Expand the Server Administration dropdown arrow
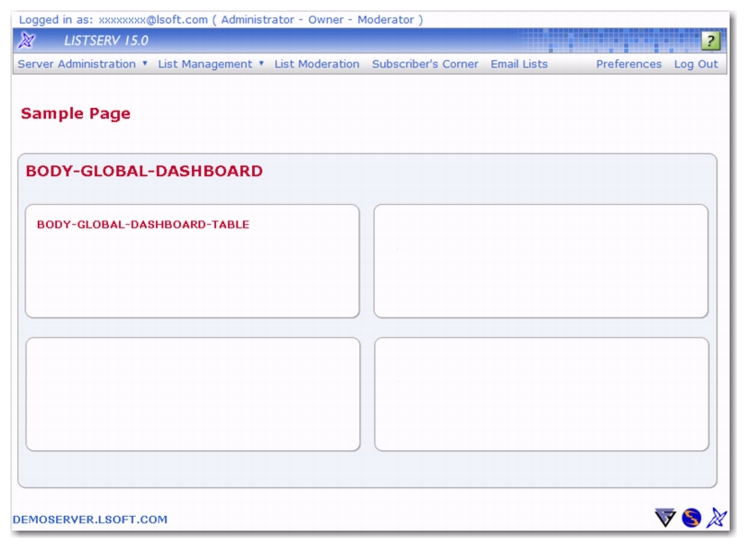Viewport: 747px width, 548px height. (145, 63)
